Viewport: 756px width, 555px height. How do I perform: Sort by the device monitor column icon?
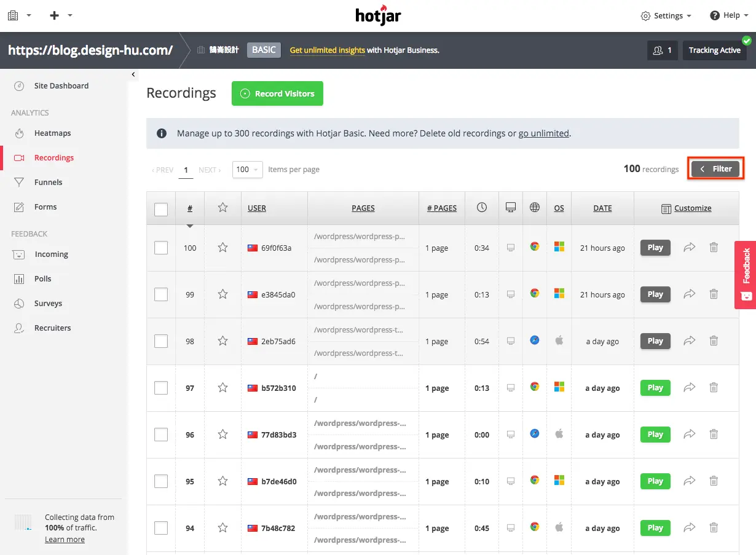[x=510, y=208]
